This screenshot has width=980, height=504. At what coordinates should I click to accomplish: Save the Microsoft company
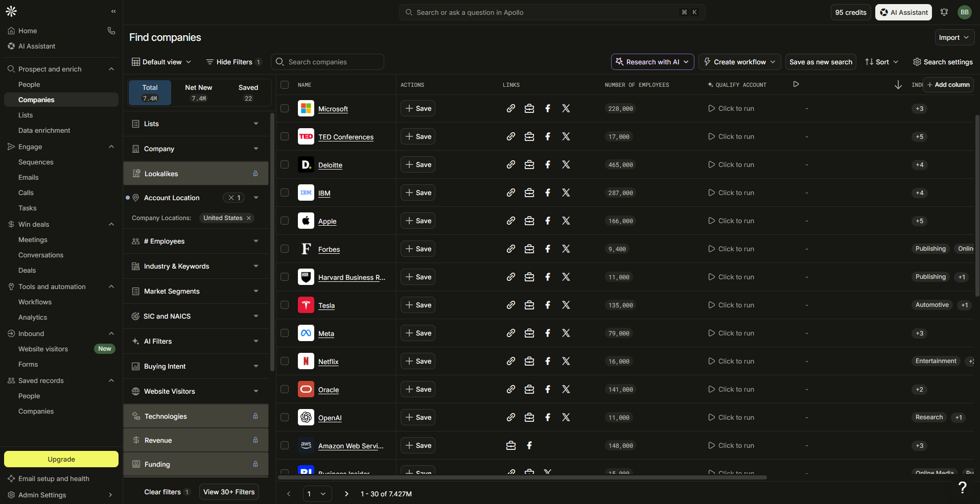[418, 108]
